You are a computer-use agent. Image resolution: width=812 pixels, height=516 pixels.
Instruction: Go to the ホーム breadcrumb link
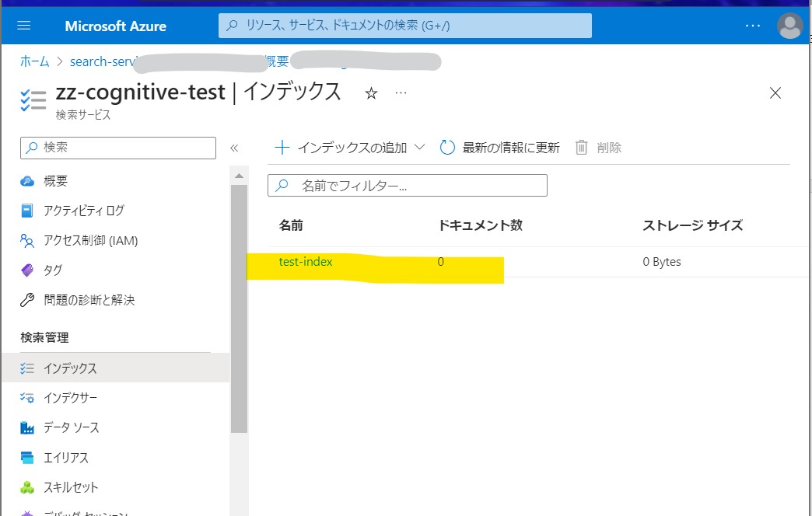coord(35,61)
